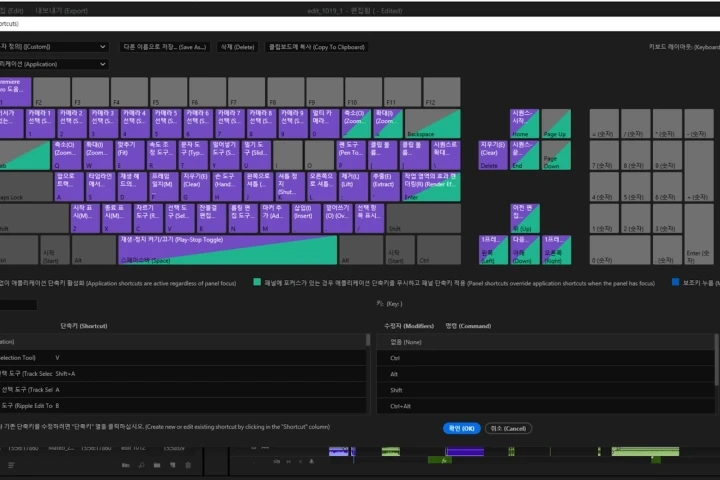The height and width of the screenshot is (480, 720).
Task: Select the Ctrl+Alt modifier row
Action: 546,407
